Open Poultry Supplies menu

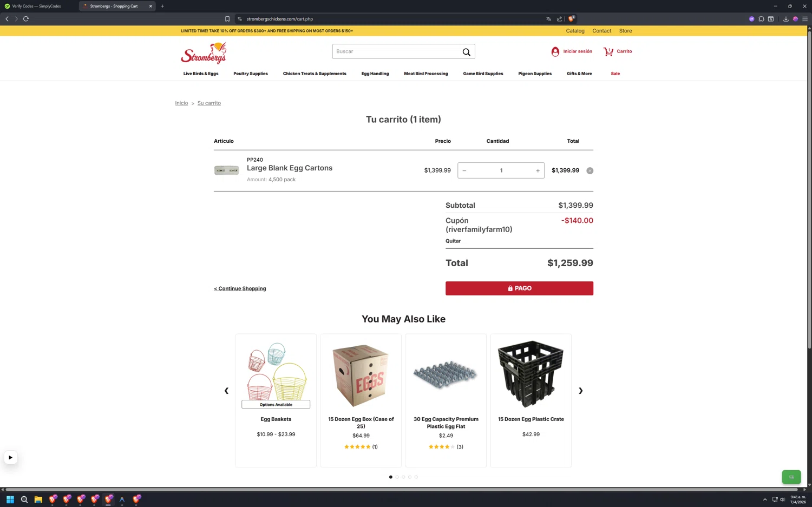251,74
